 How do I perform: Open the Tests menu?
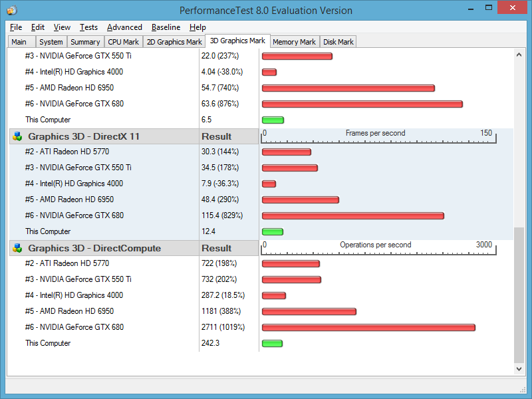(x=88, y=27)
